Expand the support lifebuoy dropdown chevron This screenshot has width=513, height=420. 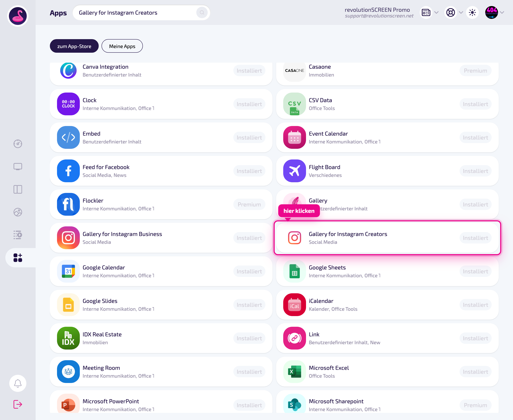pyautogui.click(x=461, y=13)
